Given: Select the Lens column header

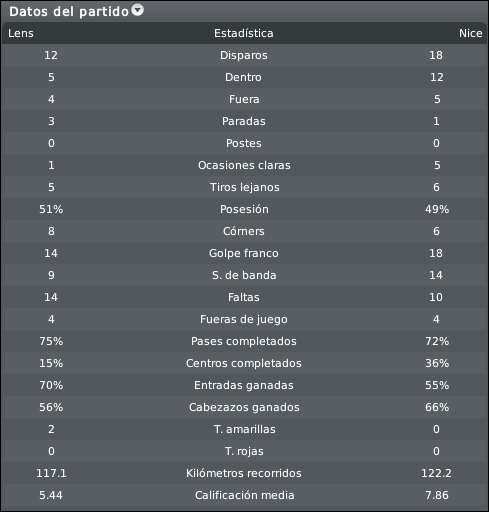Looking at the screenshot, I should pos(21,33).
